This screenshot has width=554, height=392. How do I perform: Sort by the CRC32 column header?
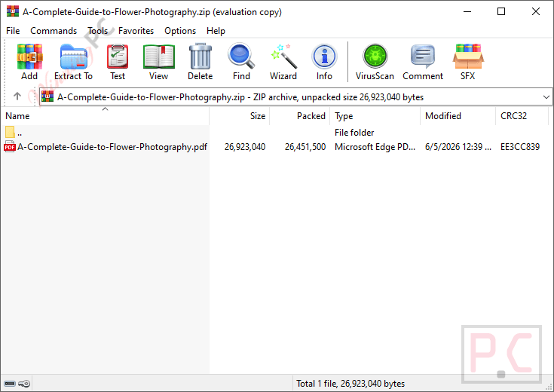(x=522, y=116)
